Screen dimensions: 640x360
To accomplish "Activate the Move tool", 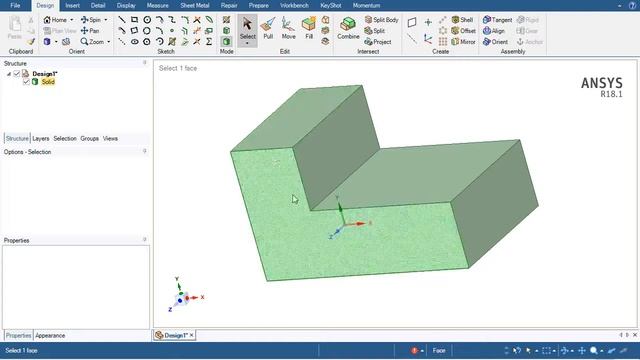I will [288, 28].
